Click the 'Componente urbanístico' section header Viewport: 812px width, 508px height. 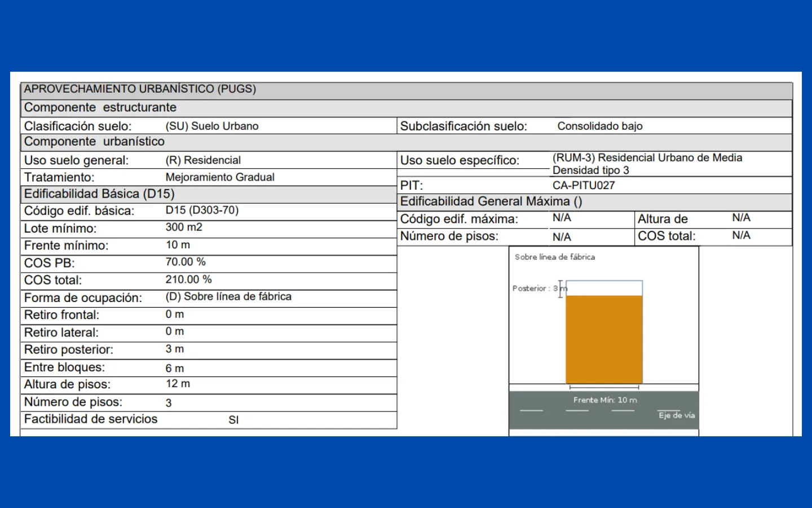coord(94,142)
